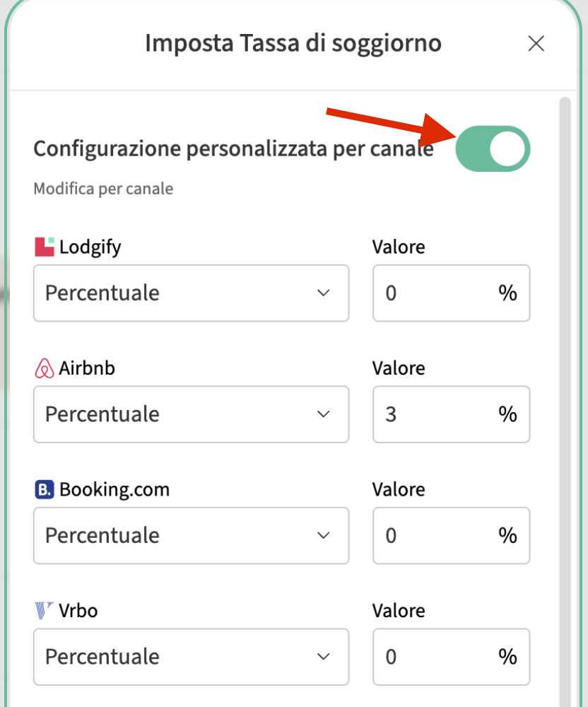Click the Vrbo dropdown chevron arrow
Viewport: 588px width, 707px height.
click(324, 657)
